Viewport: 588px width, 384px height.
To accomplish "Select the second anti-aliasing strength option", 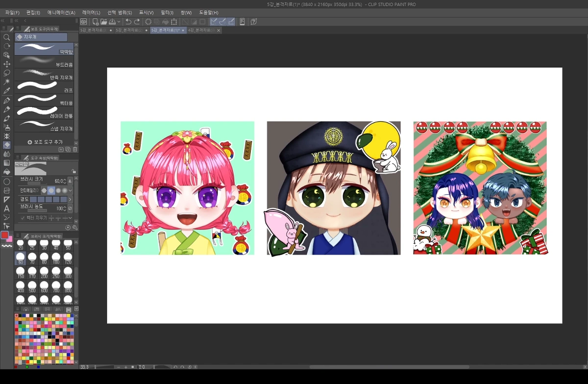I will point(51,190).
